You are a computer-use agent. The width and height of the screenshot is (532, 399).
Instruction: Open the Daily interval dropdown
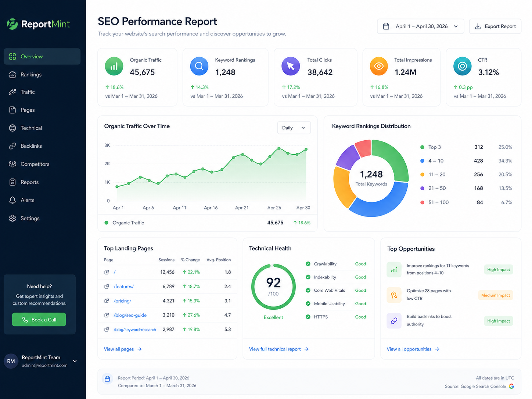tap(294, 128)
